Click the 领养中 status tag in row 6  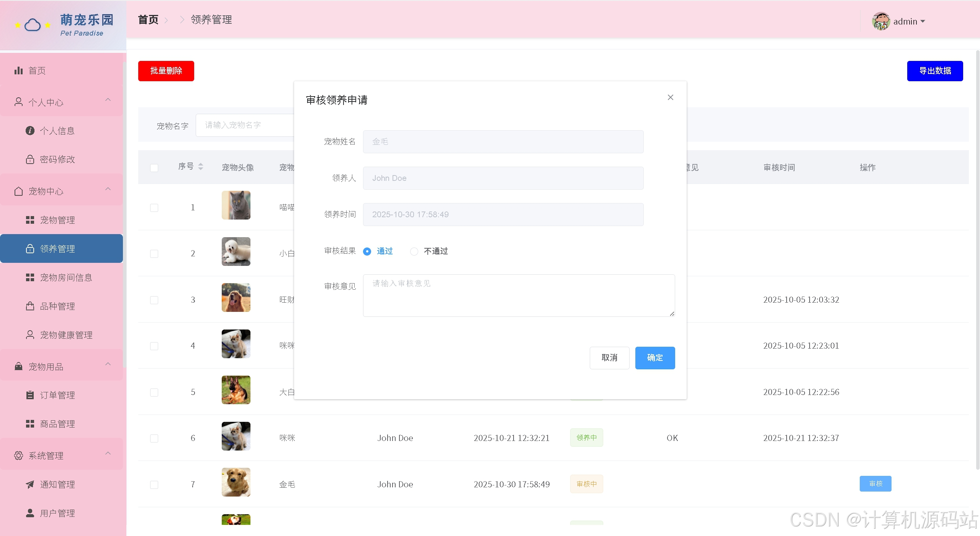click(x=586, y=438)
